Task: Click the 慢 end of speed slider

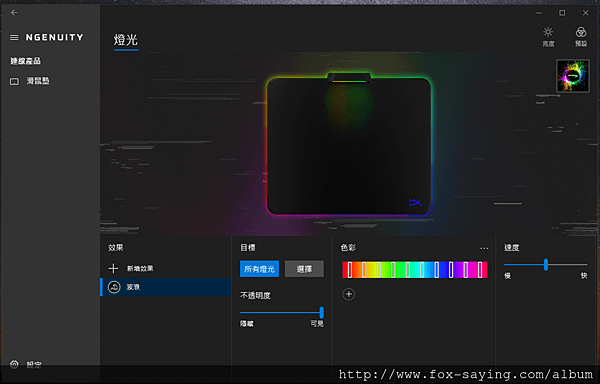Action: pyautogui.click(x=508, y=276)
